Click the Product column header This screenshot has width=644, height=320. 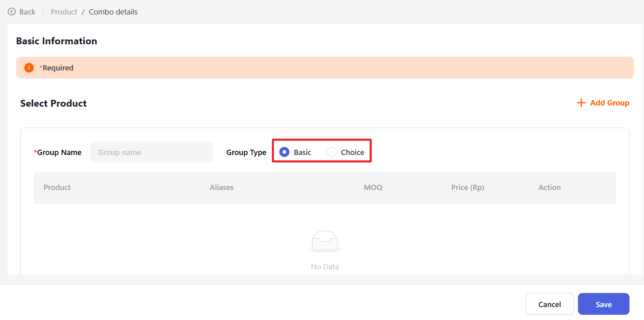pyautogui.click(x=57, y=188)
